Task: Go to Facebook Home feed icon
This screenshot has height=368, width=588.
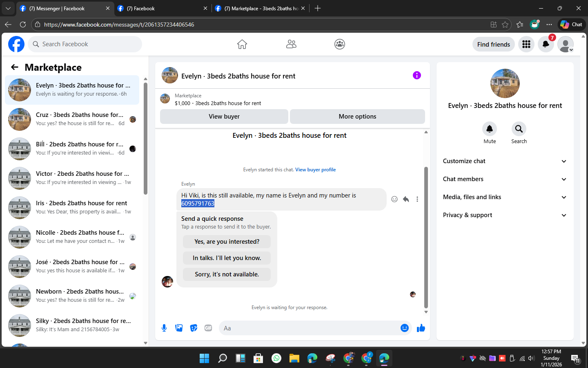Action: click(x=242, y=44)
